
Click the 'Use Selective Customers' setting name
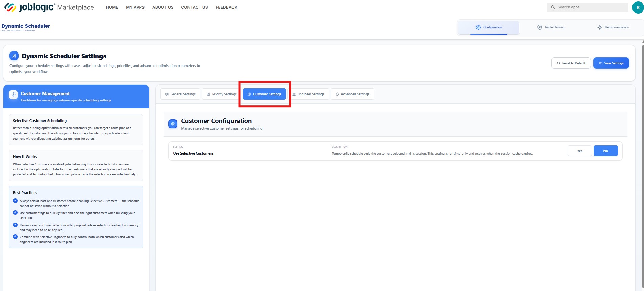click(x=193, y=153)
